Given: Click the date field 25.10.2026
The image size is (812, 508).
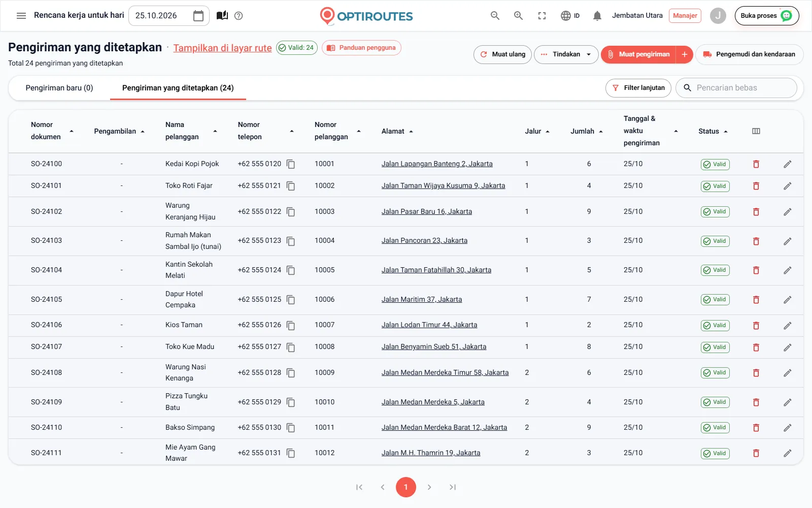Looking at the screenshot, I should tap(168, 16).
